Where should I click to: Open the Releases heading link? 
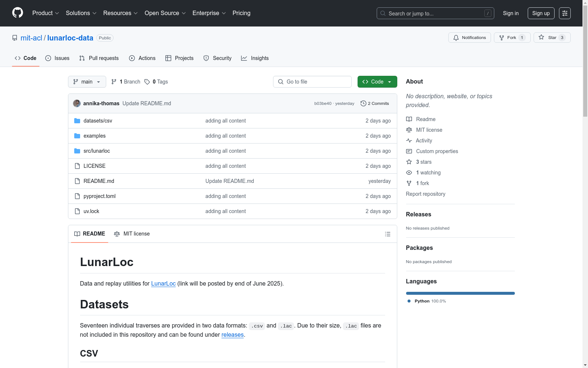pyautogui.click(x=419, y=214)
